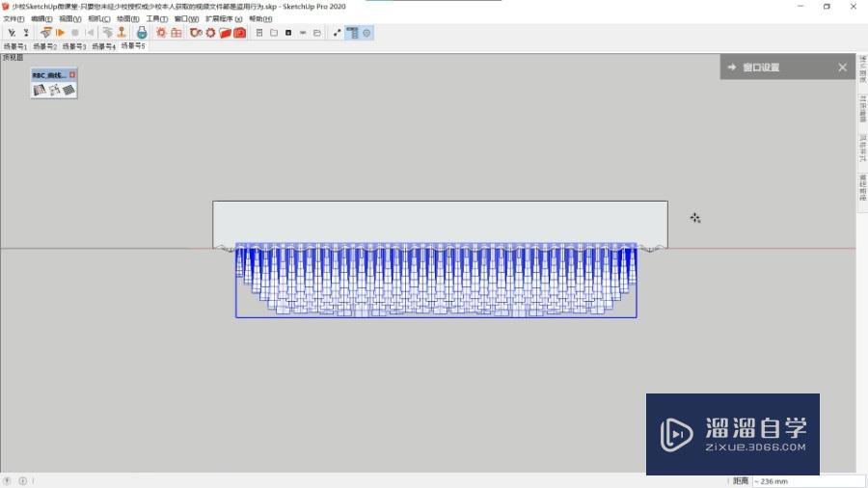Click the gray cloth-sheet icon on the toolbar
This screenshot has width=868, height=488.
(x=107, y=33)
